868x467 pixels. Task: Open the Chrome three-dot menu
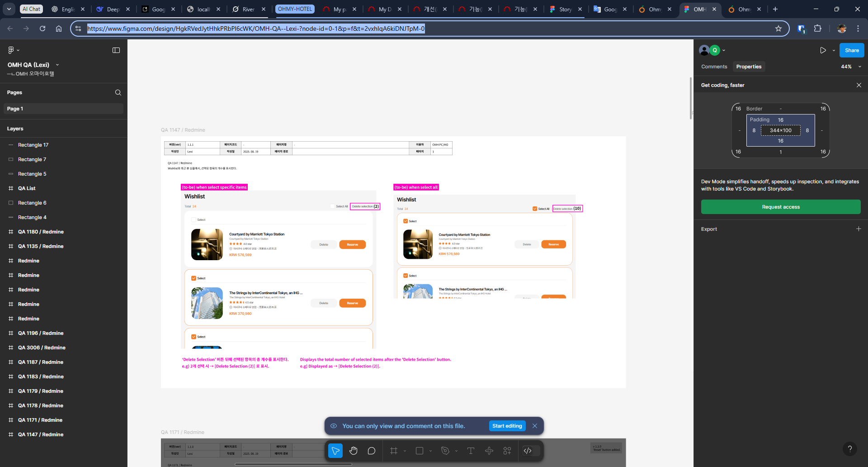pos(858,29)
